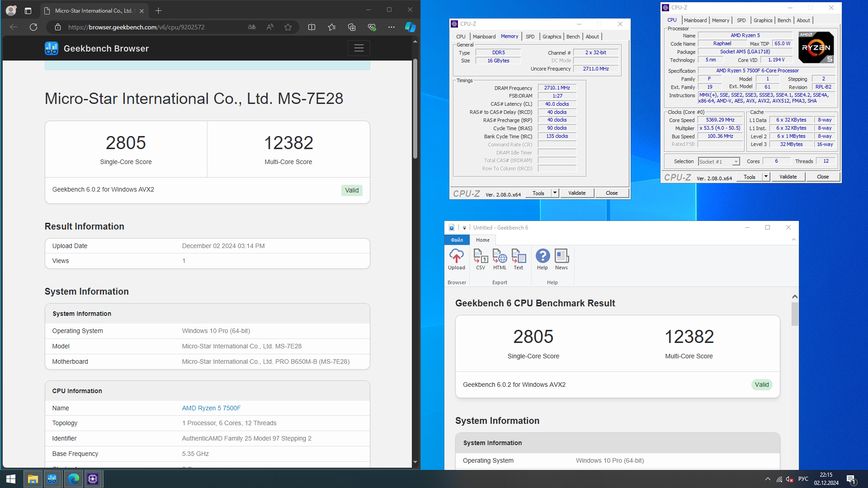The height and width of the screenshot is (488, 868).
Task: Open File Explorer from taskbar
Action: point(33,479)
